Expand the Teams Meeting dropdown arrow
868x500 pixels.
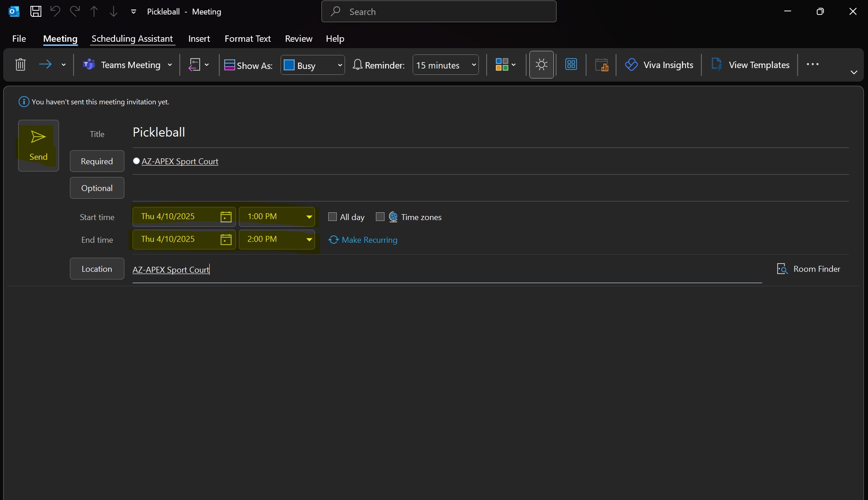click(x=170, y=65)
